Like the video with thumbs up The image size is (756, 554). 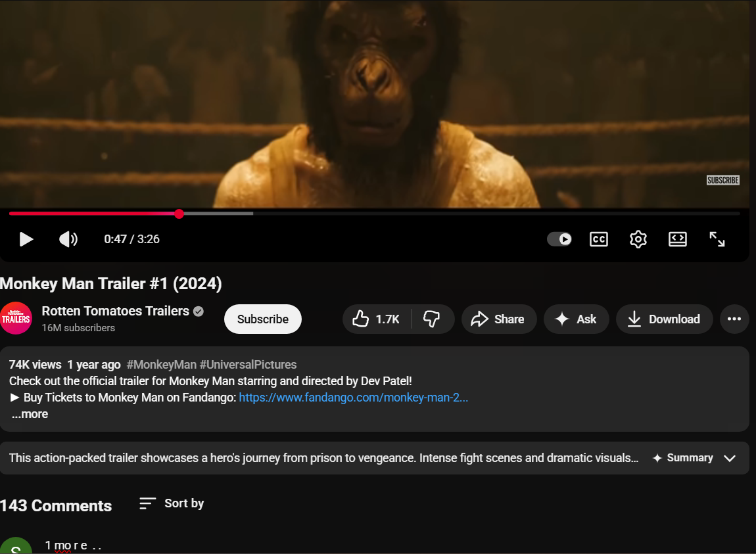(x=377, y=319)
